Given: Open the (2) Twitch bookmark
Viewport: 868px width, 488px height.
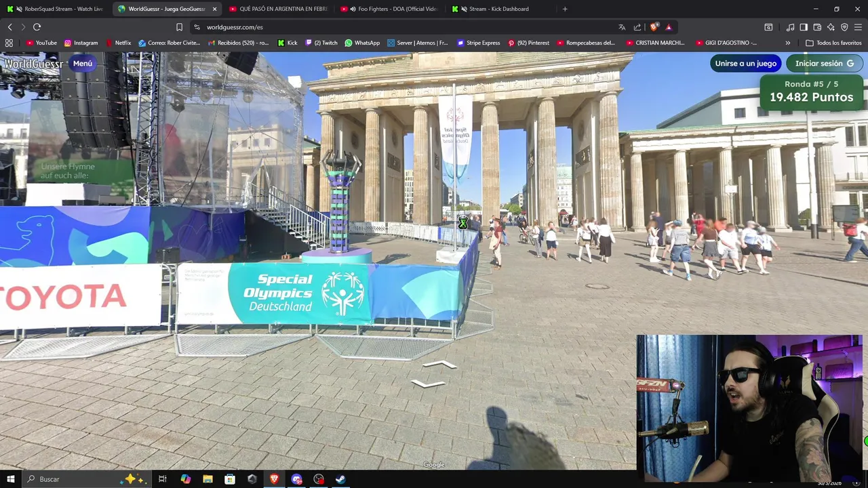Looking at the screenshot, I should pyautogui.click(x=321, y=43).
